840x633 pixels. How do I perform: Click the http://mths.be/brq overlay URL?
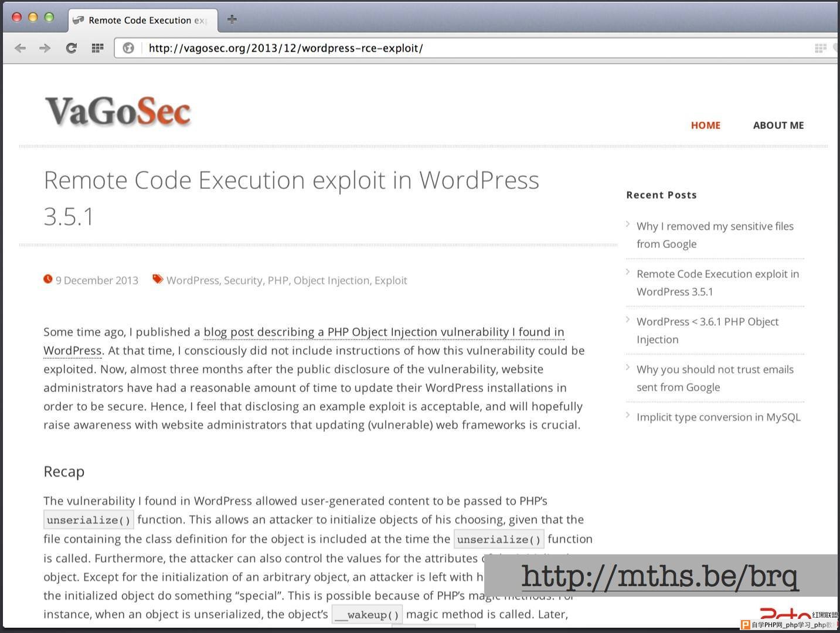click(659, 576)
